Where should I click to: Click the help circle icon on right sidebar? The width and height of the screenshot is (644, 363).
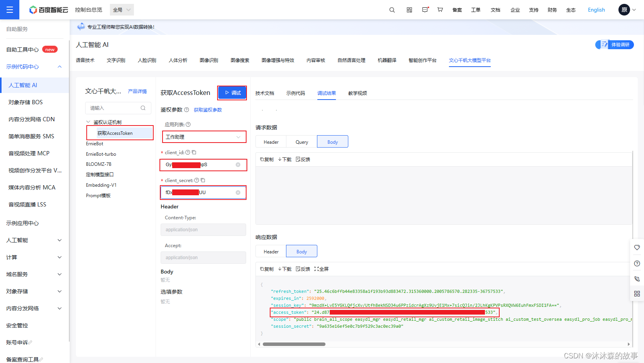tap(637, 263)
